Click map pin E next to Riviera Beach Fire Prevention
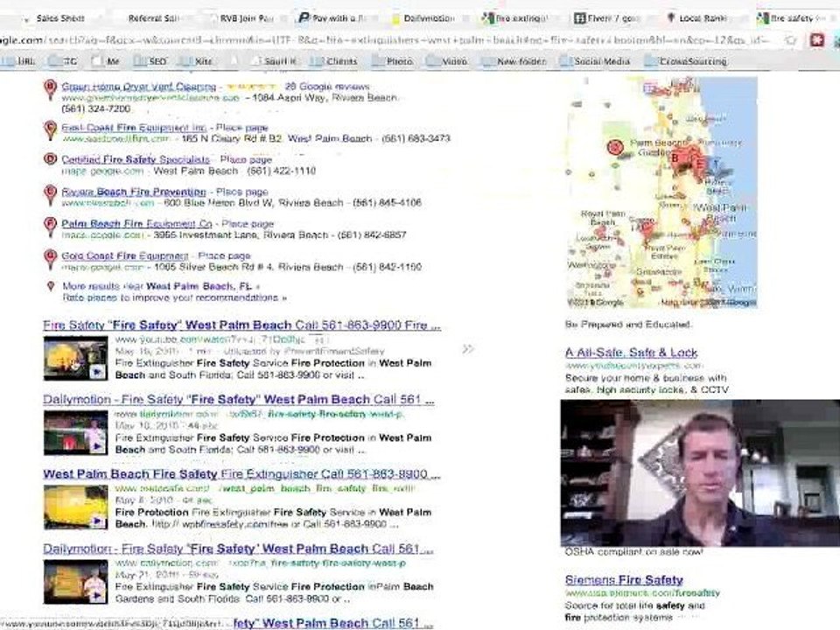This screenshot has height=630, width=840. [x=51, y=194]
